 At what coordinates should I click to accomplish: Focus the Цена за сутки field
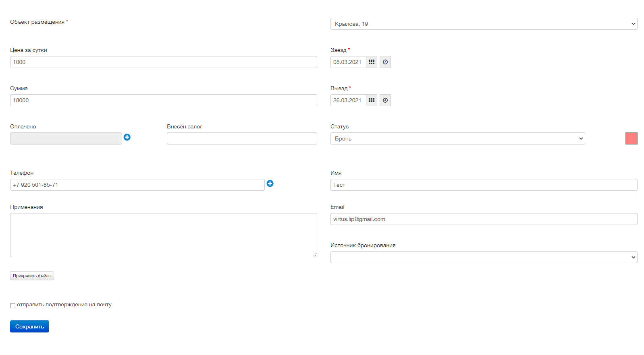click(x=164, y=62)
